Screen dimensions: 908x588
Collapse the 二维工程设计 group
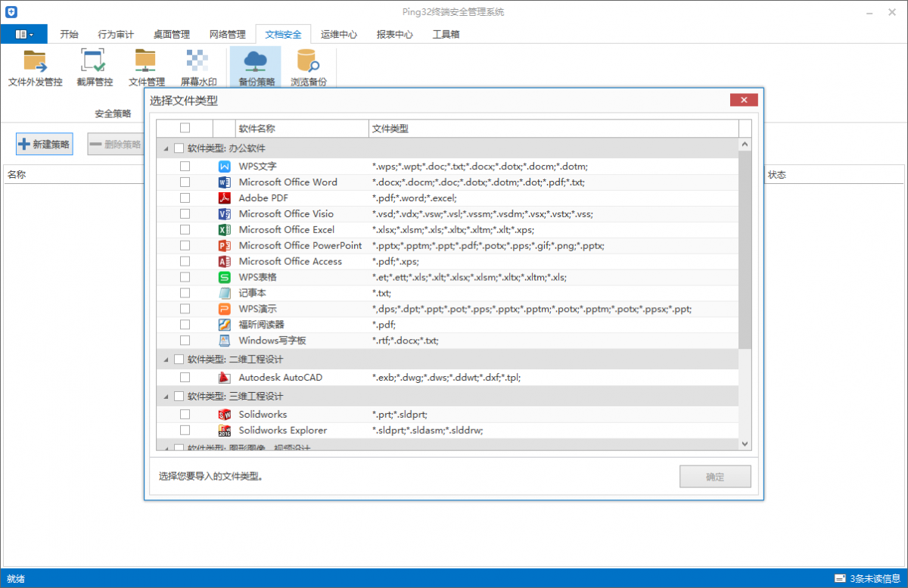(166, 360)
